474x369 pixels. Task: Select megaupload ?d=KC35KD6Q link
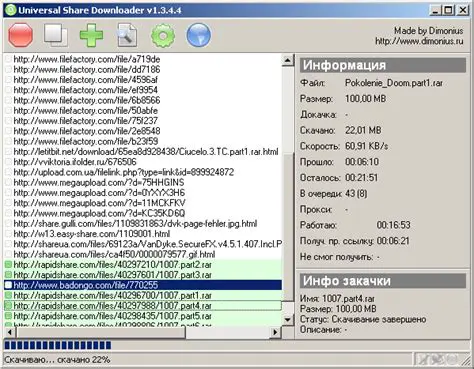(x=99, y=213)
